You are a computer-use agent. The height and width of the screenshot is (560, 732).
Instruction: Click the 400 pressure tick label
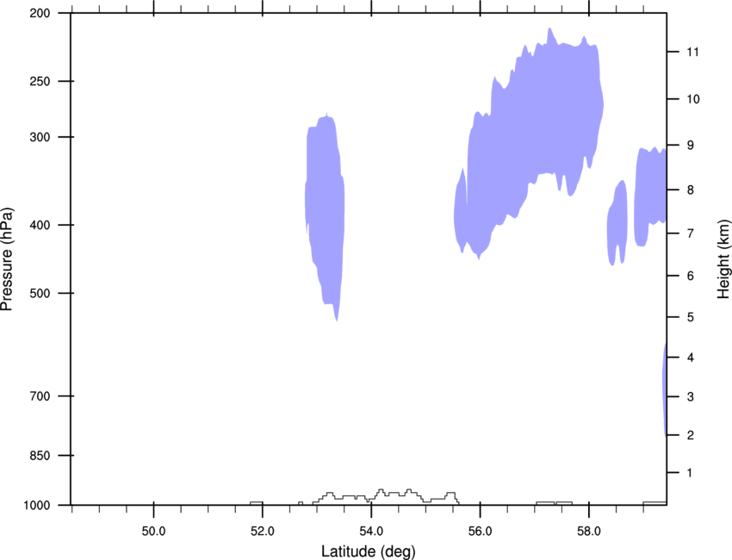[x=40, y=225]
